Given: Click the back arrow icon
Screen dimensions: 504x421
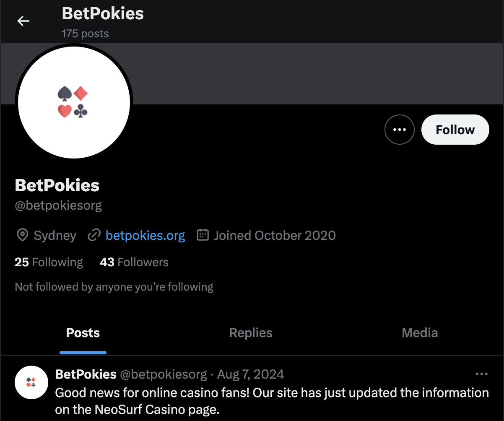Looking at the screenshot, I should pyautogui.click(x=23, y=21).
